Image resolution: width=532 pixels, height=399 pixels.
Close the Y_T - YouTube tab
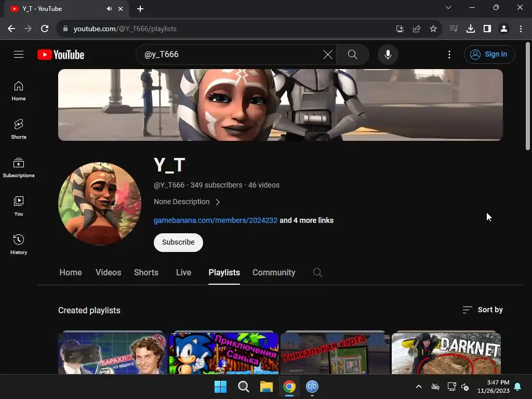pos(121,9)
